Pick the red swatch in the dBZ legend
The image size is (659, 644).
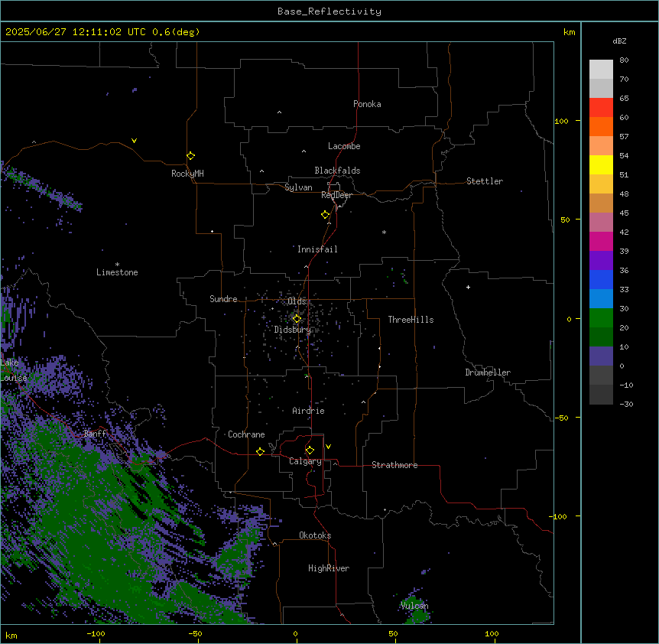(x=601, y=108)
